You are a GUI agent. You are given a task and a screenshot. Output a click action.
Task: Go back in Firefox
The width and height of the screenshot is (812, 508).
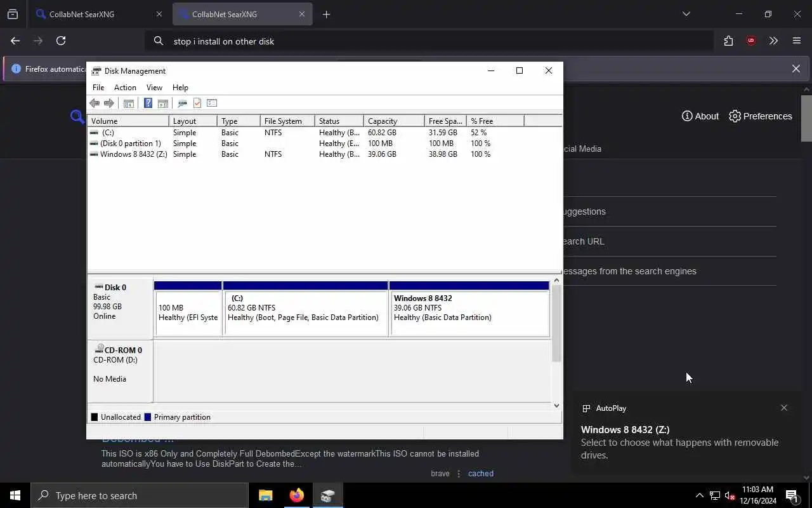(x=15, y=41)
